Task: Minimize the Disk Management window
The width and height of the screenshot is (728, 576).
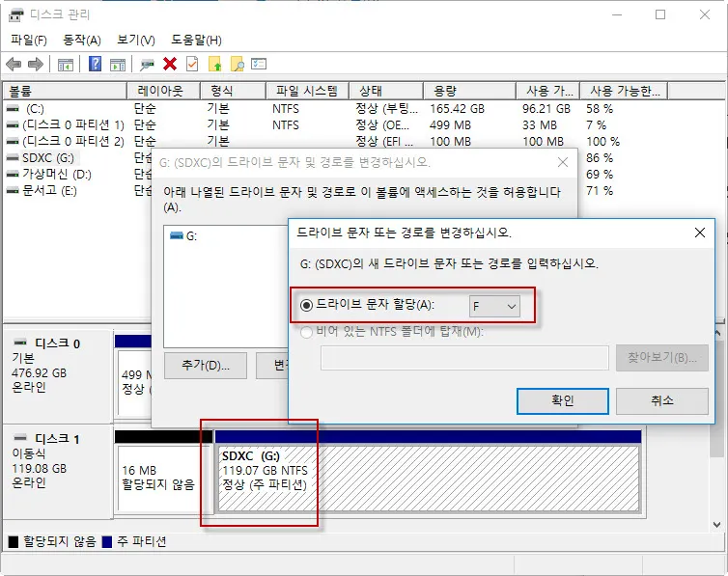Action: pyautogui.click(x=617, y=14)
